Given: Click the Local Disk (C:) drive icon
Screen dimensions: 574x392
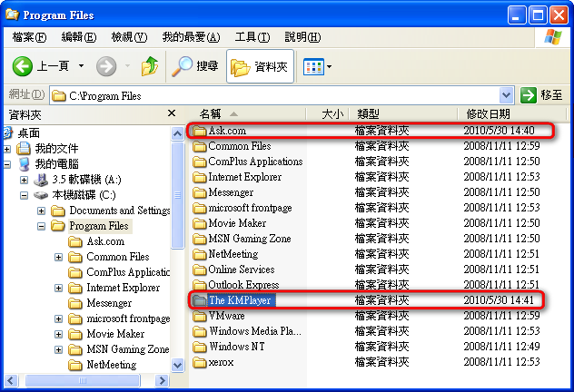Looking at the screenshot, I should pyautogui.click(x=41, y=195).
